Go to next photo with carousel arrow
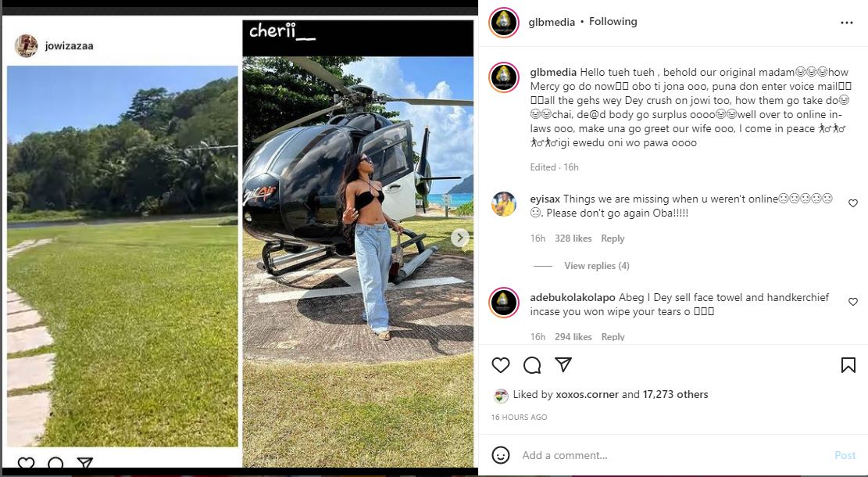The width and height of the screenshot is (868, 477). coord(459,238)
